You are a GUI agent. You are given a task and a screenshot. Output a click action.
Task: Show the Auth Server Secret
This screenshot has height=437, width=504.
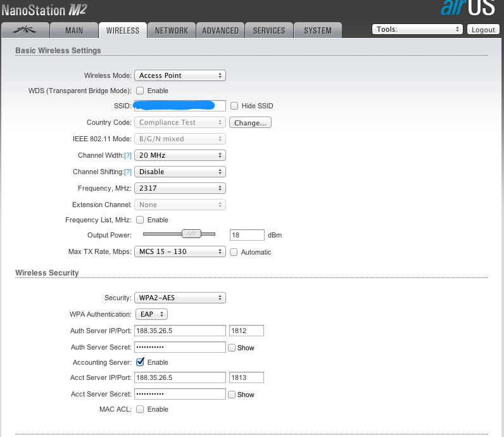(232, 348)
